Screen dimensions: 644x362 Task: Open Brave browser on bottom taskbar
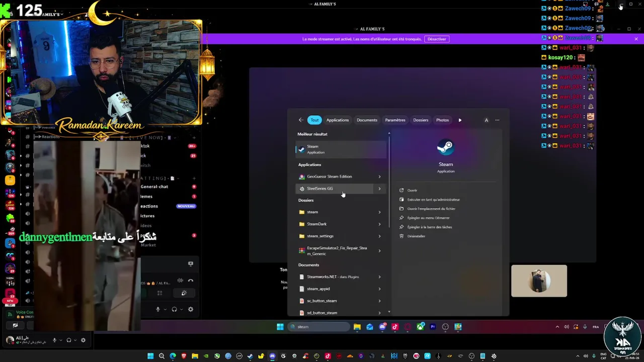click(184, 356)
